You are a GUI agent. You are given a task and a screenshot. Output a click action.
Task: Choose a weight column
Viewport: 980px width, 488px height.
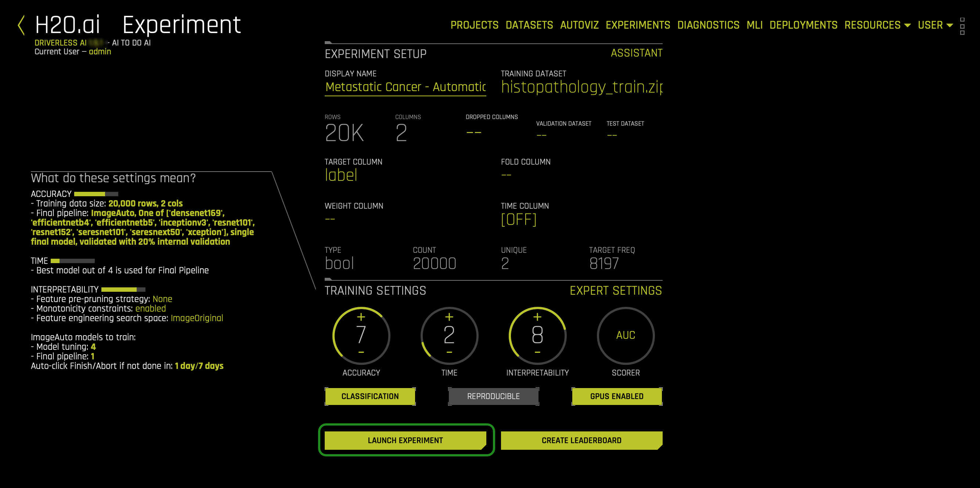point(330,219)
